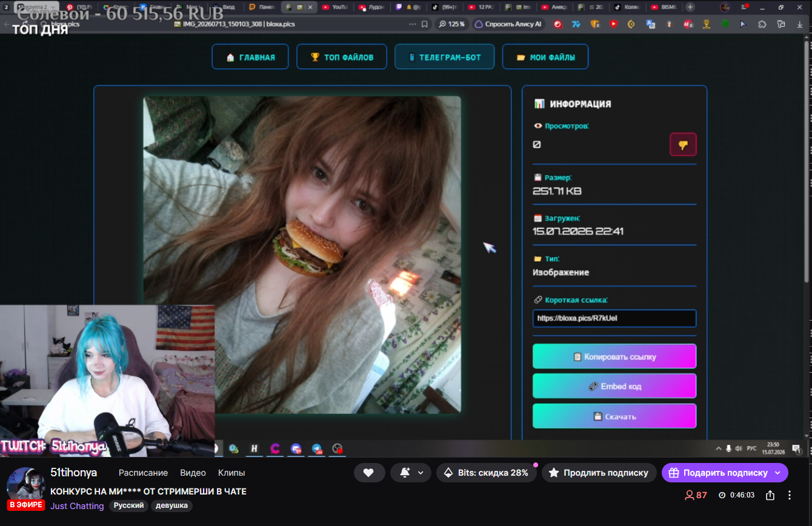This screenshot has height=526, width=812.
Task: Click the viewer count 87
Action: click(x=696, y=495)
